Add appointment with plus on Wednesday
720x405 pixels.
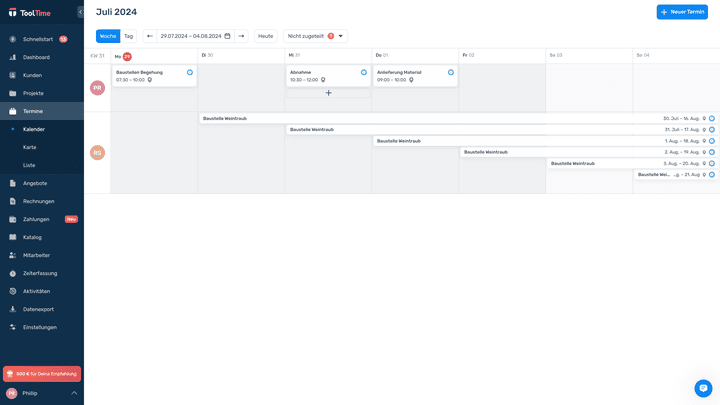328,93
